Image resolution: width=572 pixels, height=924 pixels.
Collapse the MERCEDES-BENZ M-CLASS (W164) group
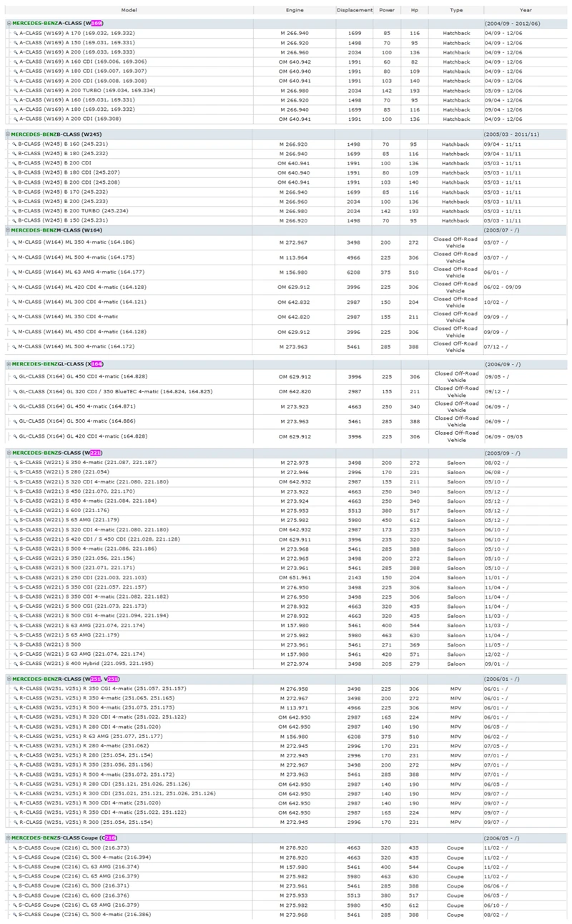9,230
